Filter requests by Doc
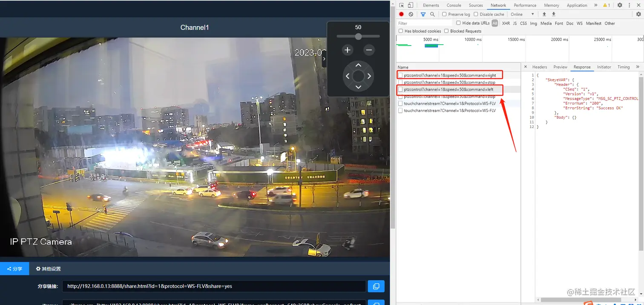644x305 pixels. coord(570,23)
